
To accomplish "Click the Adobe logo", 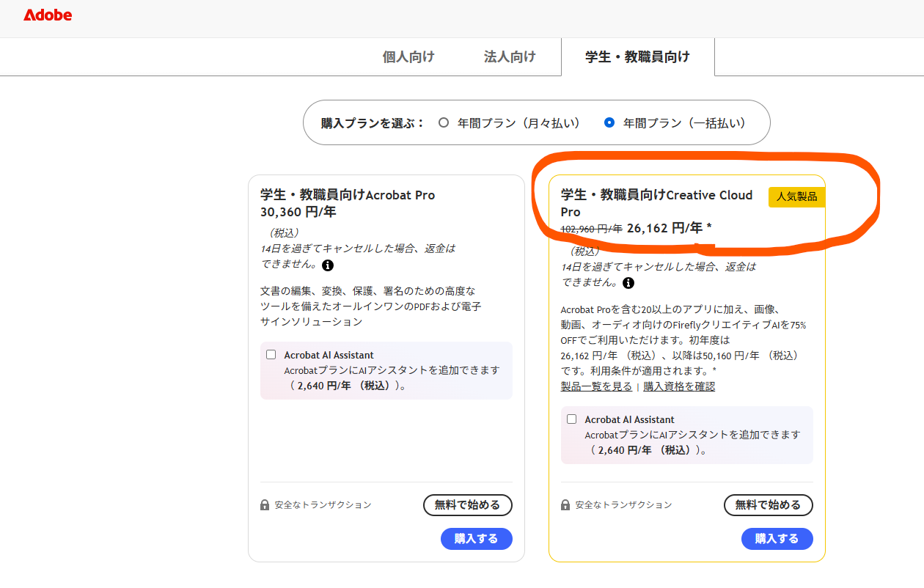I will [48, 15].
